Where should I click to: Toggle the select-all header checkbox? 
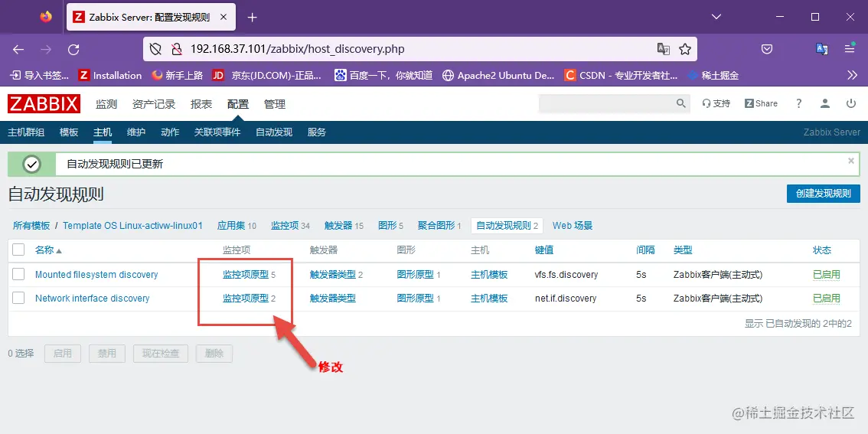(x=18, y=250)
